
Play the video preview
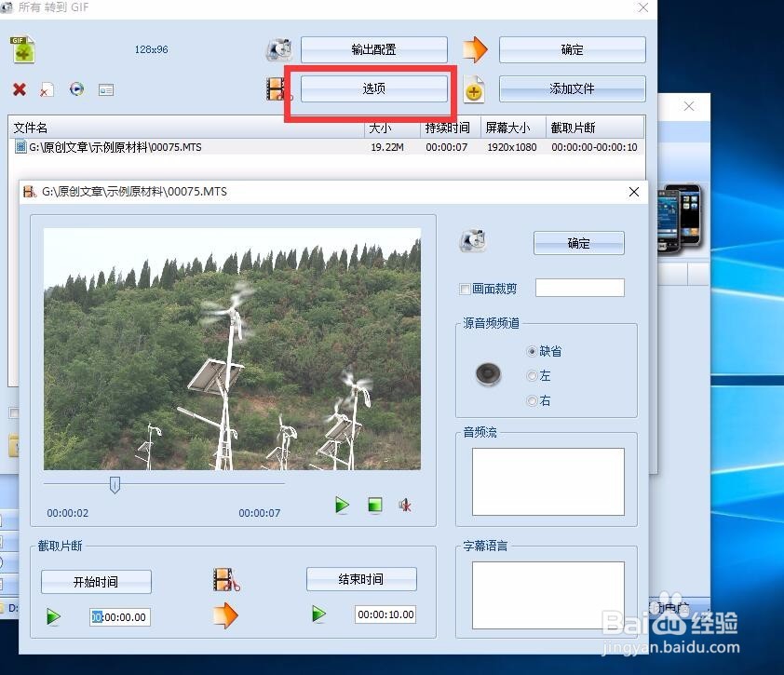(342, 505)
